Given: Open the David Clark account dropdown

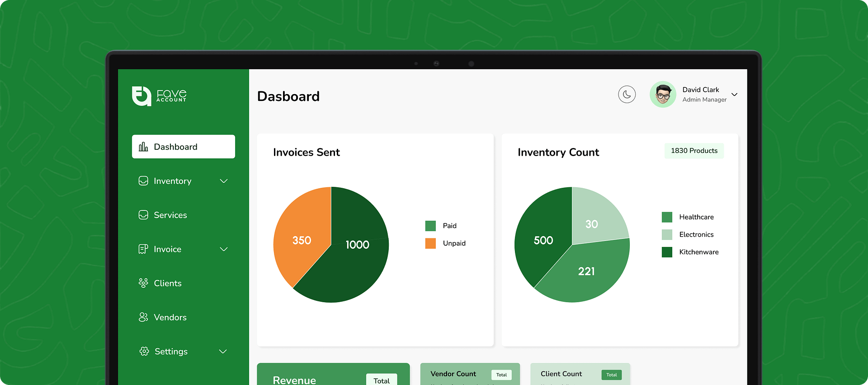Looking at the screenshot, I should click(734, 95).
